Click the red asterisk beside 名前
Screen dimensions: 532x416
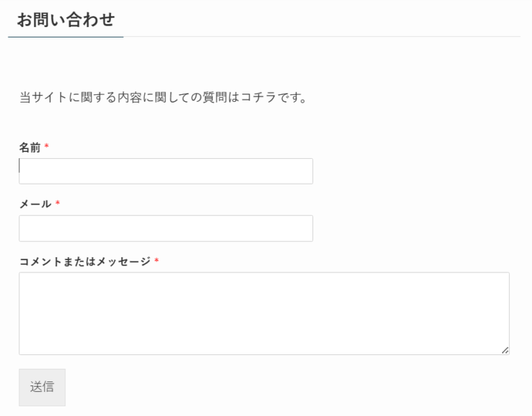point(46,147)
